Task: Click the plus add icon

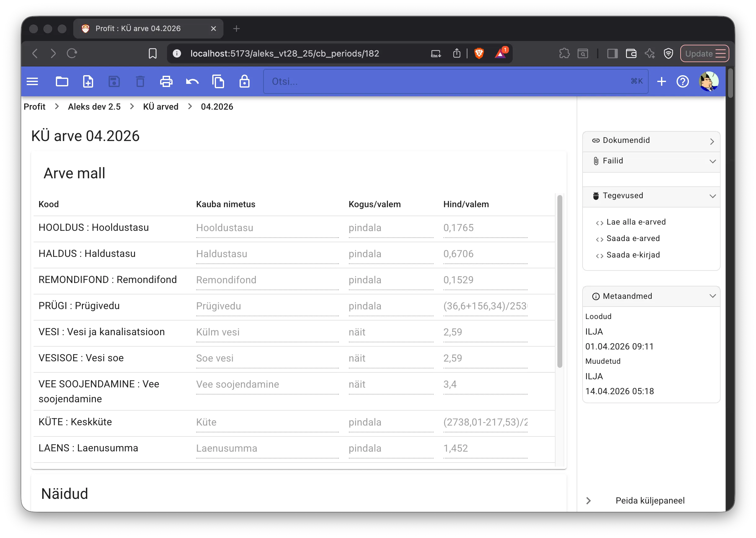Action: [662, 81]
